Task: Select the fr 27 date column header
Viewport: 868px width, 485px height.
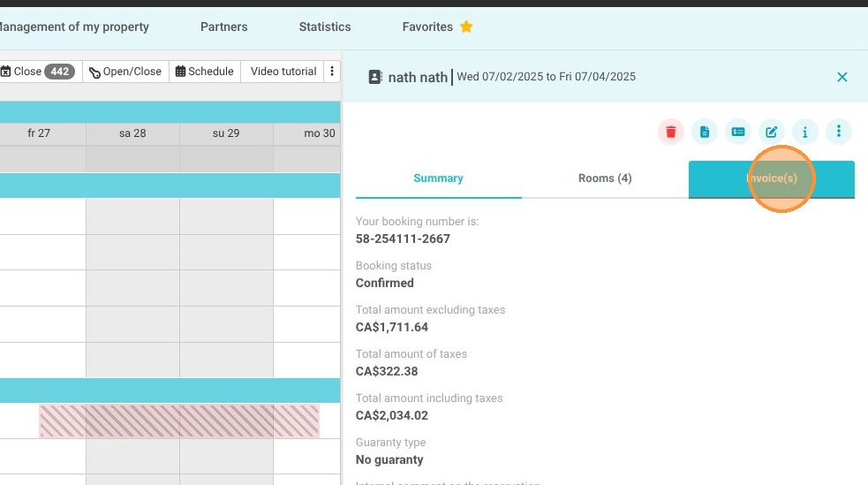Action: coord(39,133)
